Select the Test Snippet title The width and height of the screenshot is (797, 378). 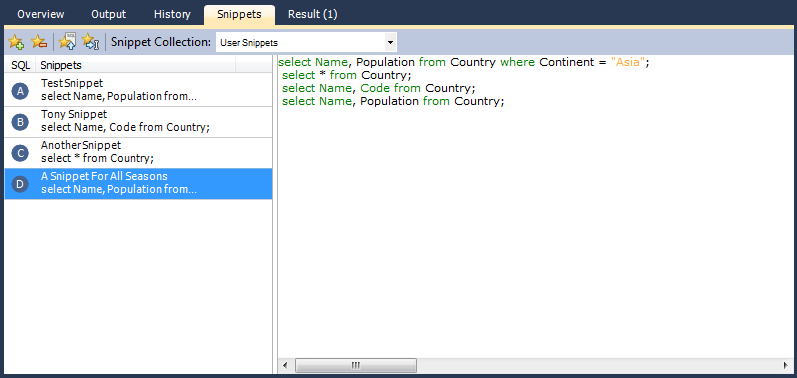(x=72, y=83)
